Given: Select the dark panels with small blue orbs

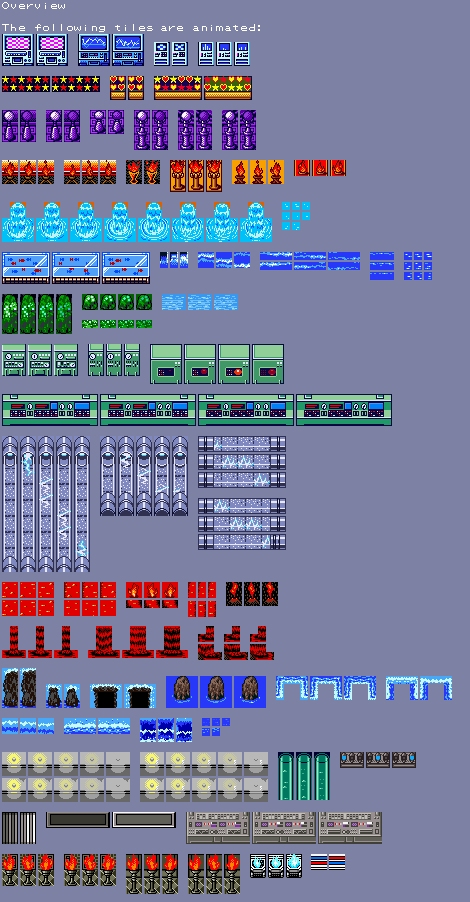Looking at the screenshot, I should coord(378,760).
